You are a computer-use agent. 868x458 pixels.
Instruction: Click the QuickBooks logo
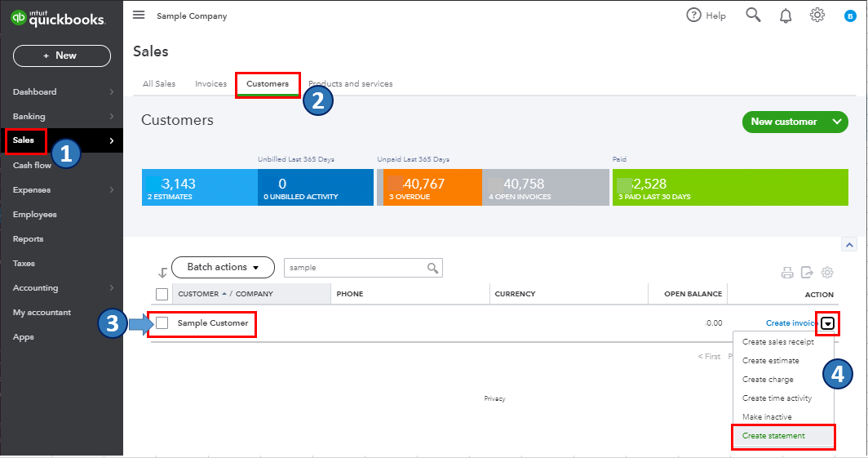pyautogui.click(x=58, y=18)
